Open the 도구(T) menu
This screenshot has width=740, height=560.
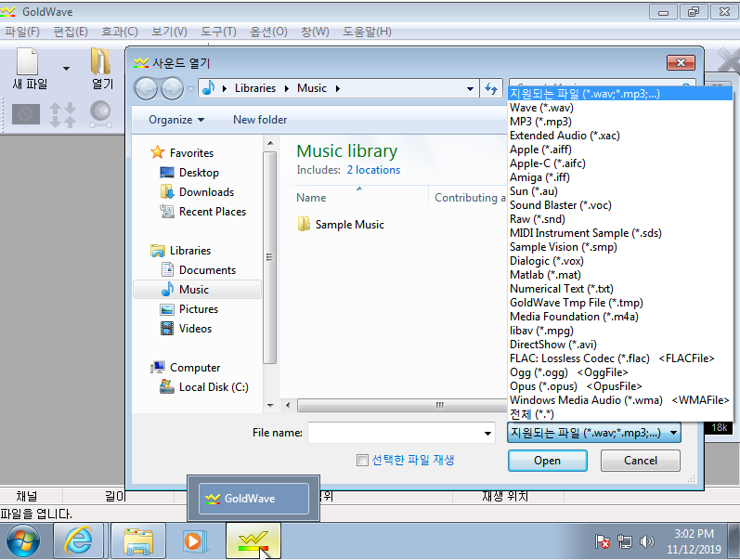pyautogui.click(x=218, y=32)
